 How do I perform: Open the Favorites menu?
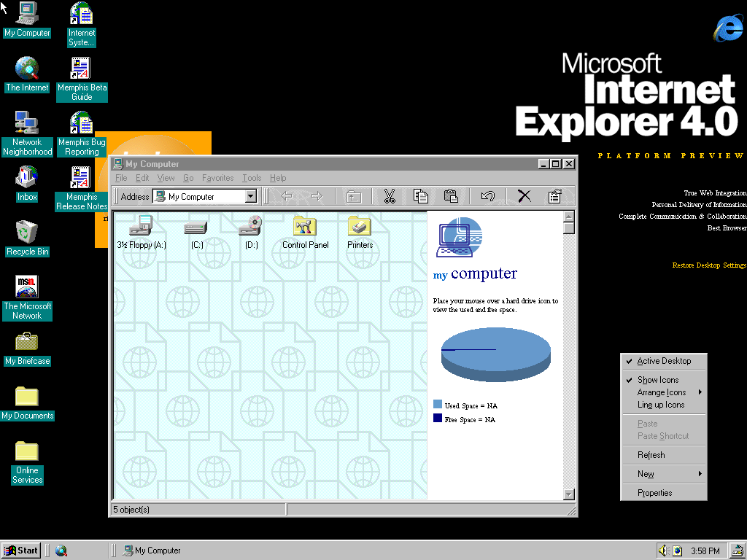click(217, 178)
